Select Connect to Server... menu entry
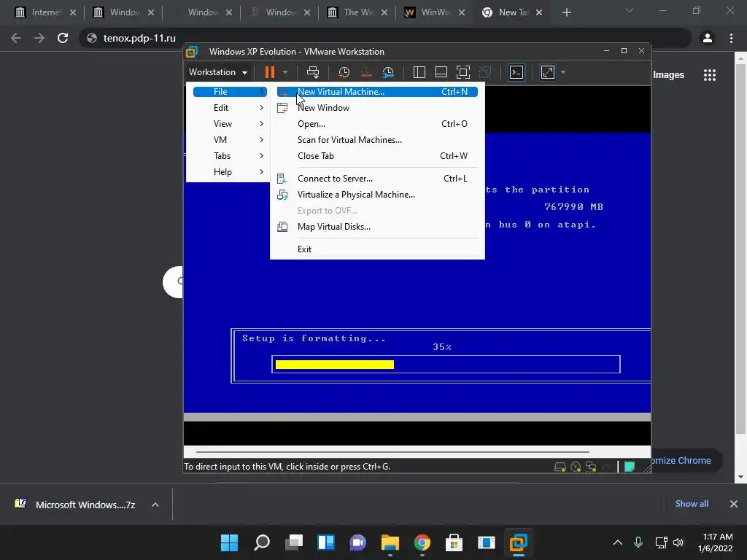Viewport: 747px width, 560px height. pyautogui.click(x=377, y=179)
